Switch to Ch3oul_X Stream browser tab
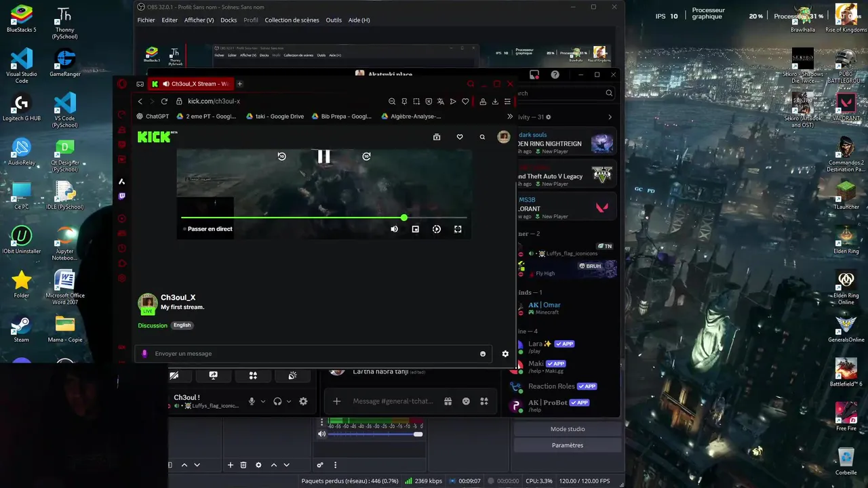The image size is (868, 488). 191,84
